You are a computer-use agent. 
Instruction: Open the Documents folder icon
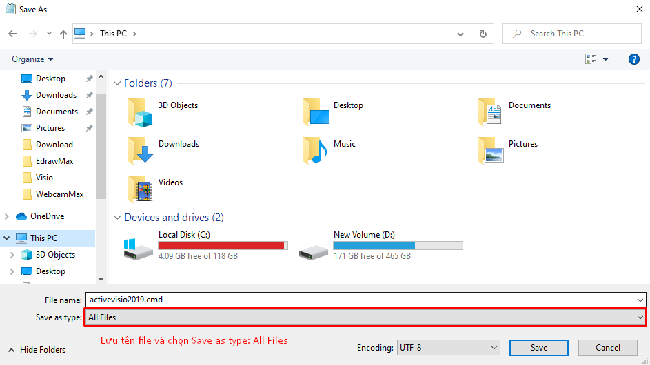click(x=490, y=111)
